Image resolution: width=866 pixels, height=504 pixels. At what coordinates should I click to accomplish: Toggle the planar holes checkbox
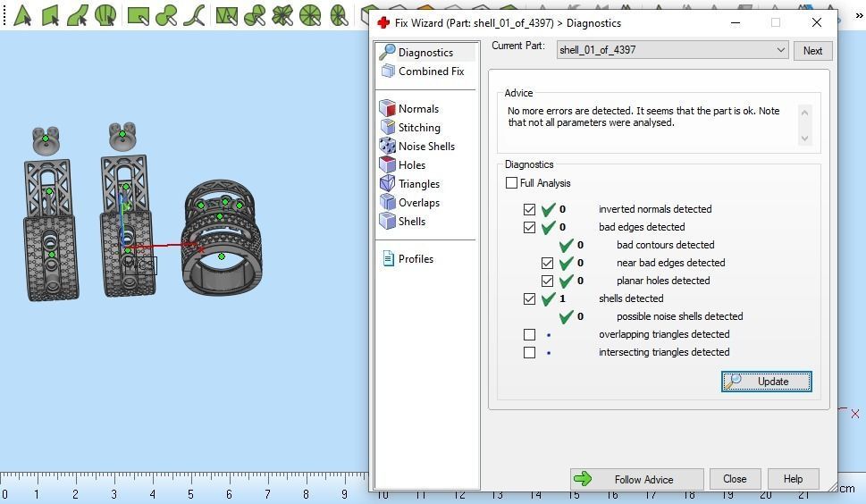click(x=547, y=281)
